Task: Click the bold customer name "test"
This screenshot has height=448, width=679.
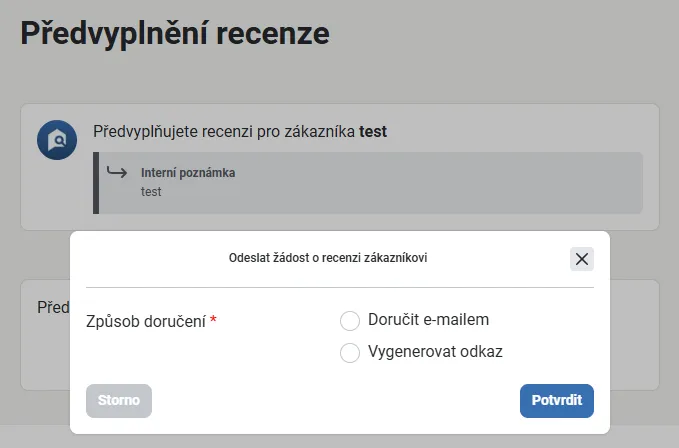Action: coord(373,131)
